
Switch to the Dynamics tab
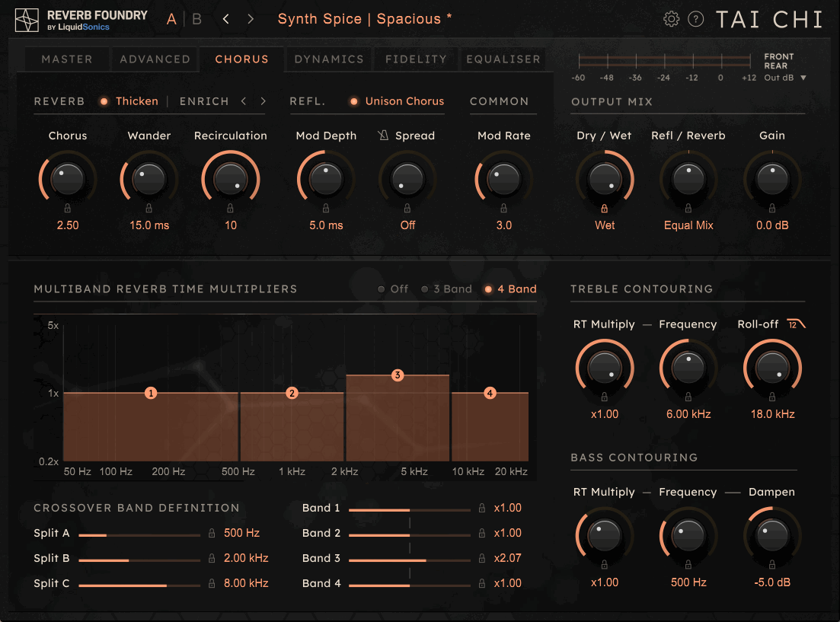tap(329, 59)
